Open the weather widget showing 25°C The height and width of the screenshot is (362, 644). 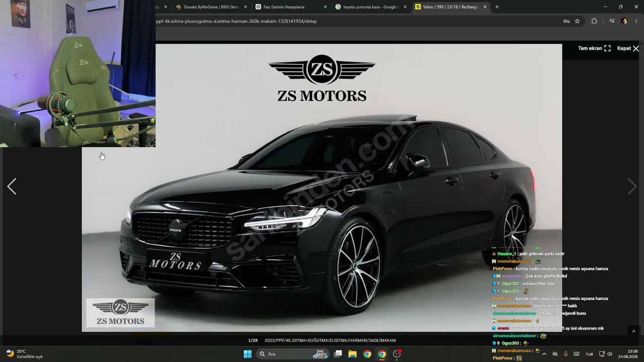[x=24, y=354]
